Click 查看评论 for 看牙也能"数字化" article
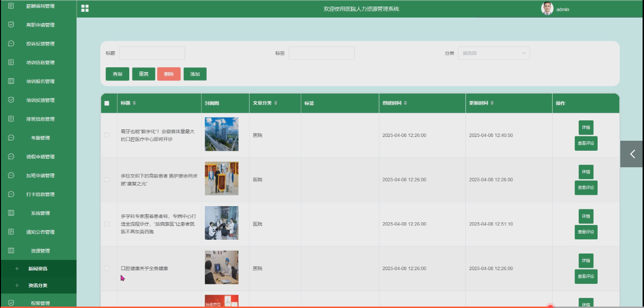Image resolution: width=644 pixels, height=308 pixels. [586, 143]
